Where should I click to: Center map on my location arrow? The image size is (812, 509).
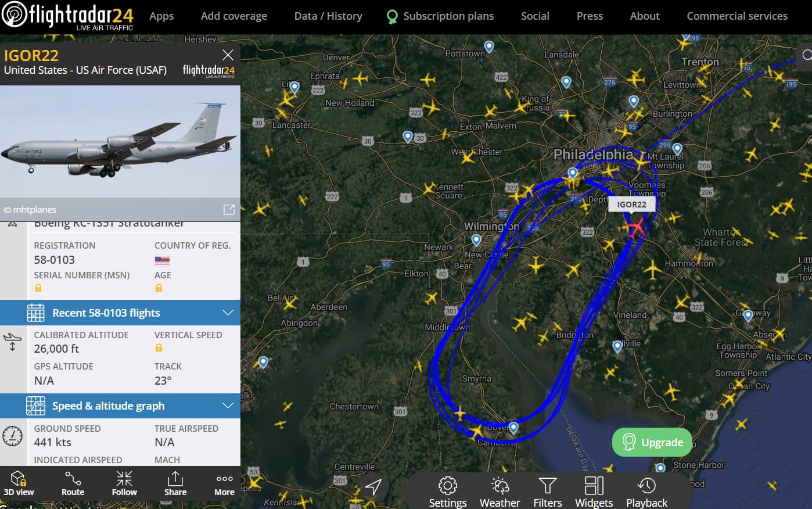pyautogui.click(x=373, y=487)
